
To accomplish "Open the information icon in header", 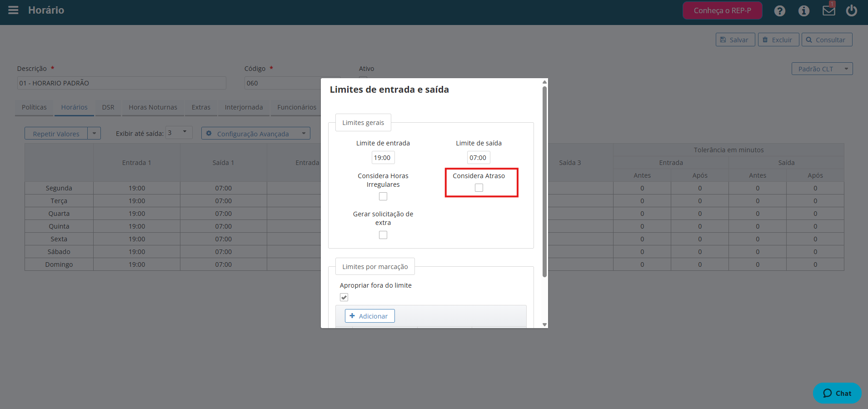I will pyautogui.click(x=804, y=11).
